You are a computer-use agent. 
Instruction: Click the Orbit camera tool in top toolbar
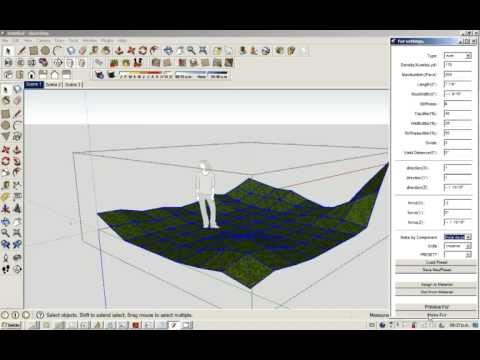click(168, 51)
